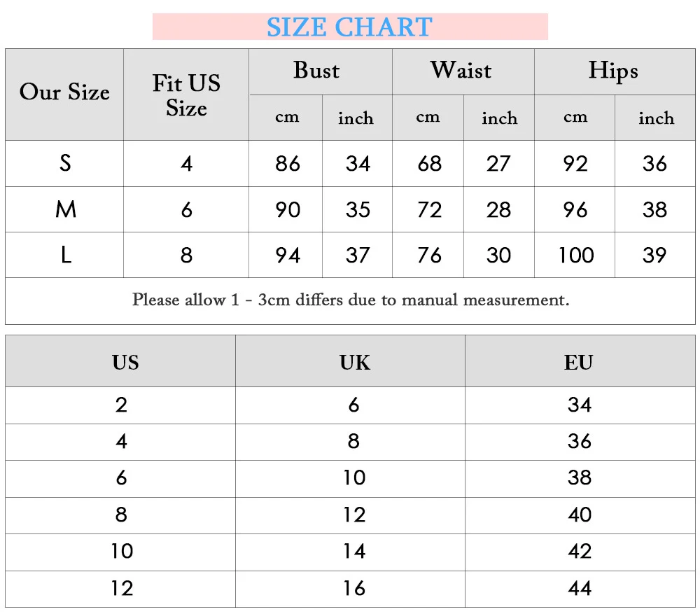Screen dimensions: 700x614
Task: Click the SIZE CHART title banner
Action: (349, 27)
